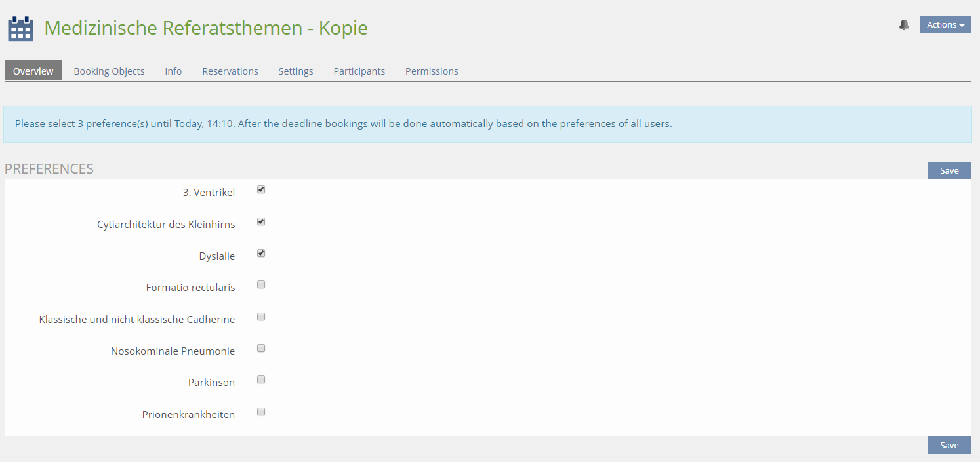980x462 pixels.
Task: Open the Info tab
Action: pyautogui.click(x=173, y=71)
